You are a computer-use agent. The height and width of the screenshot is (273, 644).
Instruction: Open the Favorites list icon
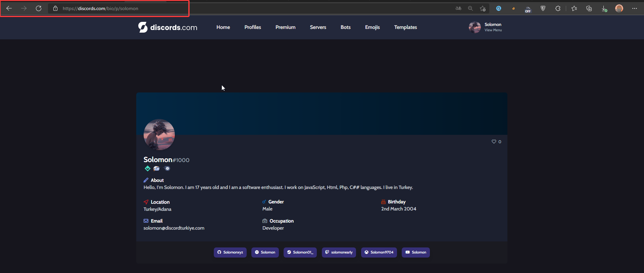tap(574, 8)
